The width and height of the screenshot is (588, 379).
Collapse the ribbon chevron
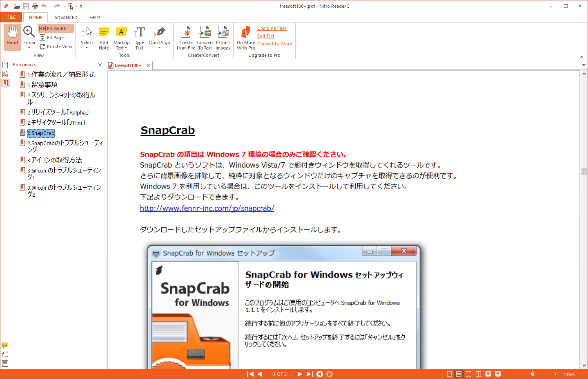pos(581,57)
